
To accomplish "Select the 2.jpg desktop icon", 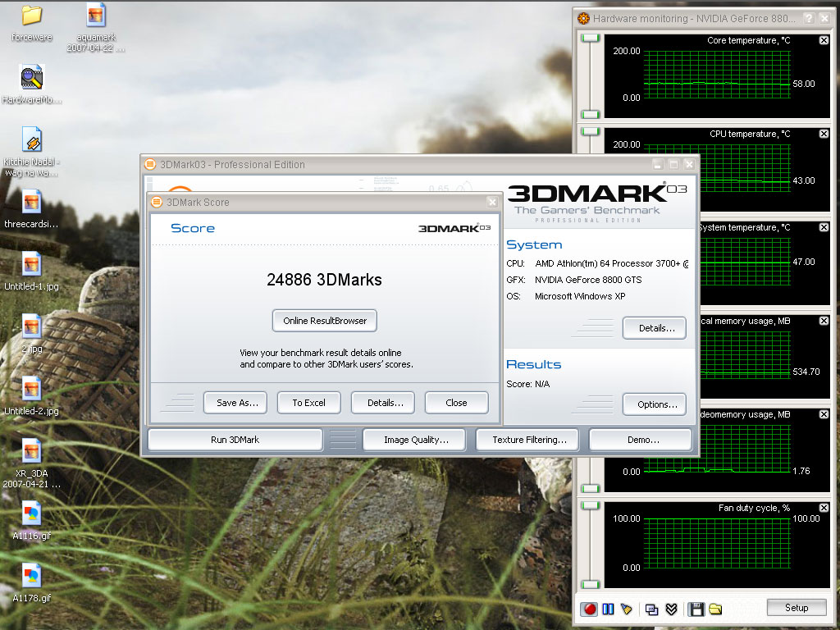I will 32,334.
